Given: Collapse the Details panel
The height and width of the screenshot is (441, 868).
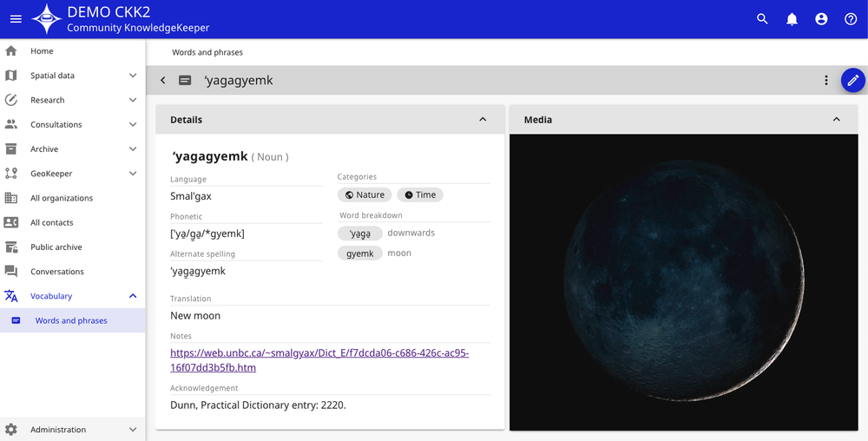Looking at the screenshot, I should point(483,120).
